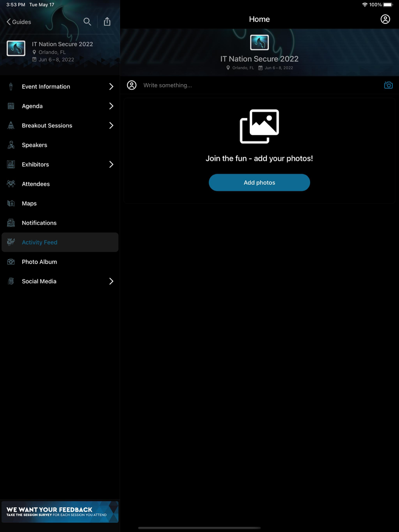Image resolution: width=399 pixels, height=532 pixels.
Task: Tap the Speakers icon in sidebar
Action: point(11,145)
